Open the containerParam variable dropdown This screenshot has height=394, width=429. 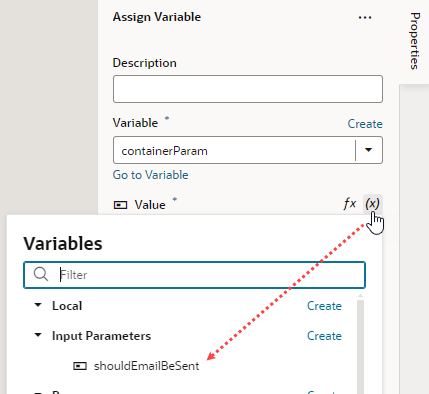point(368,150)
